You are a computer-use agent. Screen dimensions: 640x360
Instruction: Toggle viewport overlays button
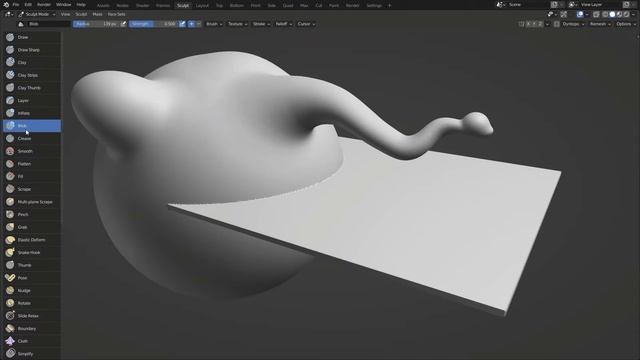click(580, 14)
